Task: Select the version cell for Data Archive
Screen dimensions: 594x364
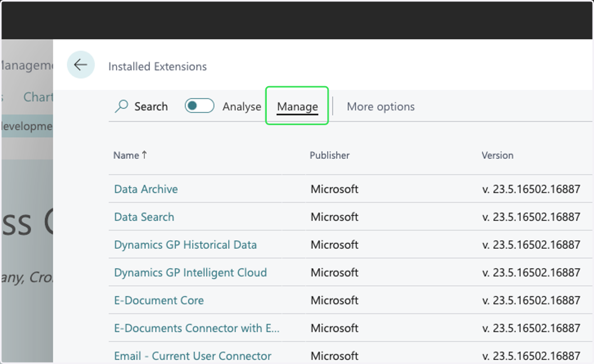Action: coord(531,189)
